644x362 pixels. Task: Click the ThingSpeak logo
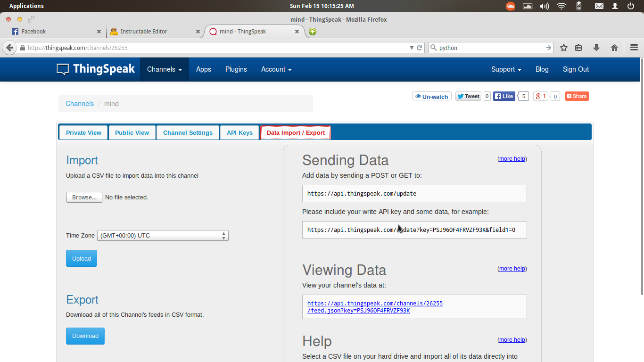96,69
